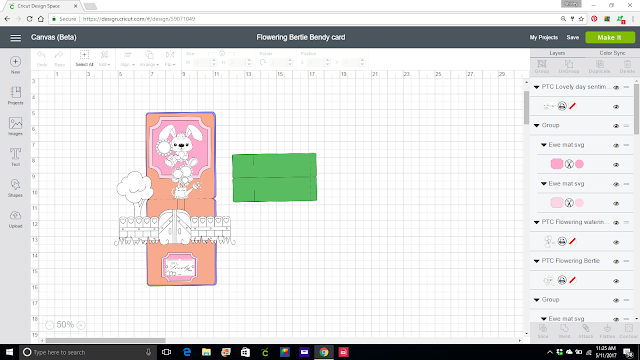Zoom in with the plus icon

point(81,325)
